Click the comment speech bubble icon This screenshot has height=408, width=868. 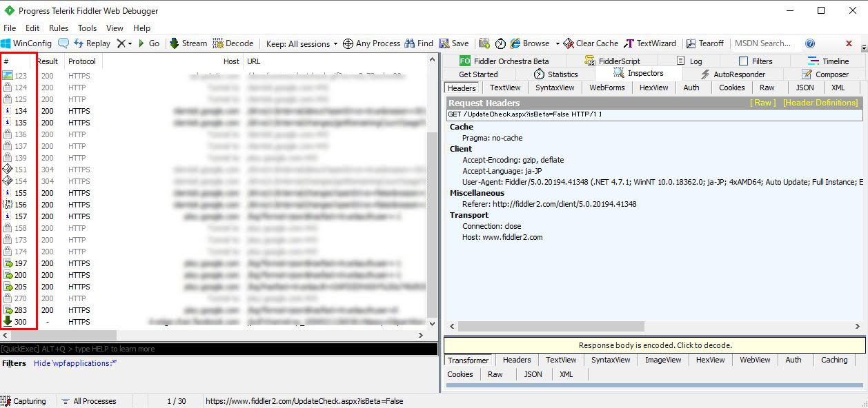[63, 43]
